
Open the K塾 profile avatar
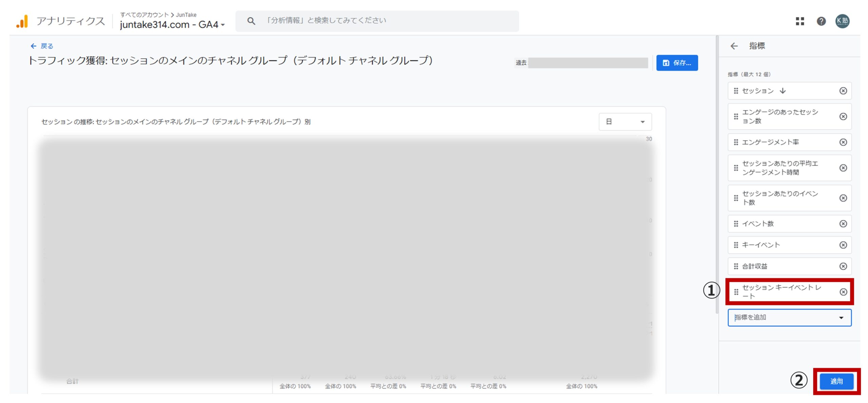(843, 21)
